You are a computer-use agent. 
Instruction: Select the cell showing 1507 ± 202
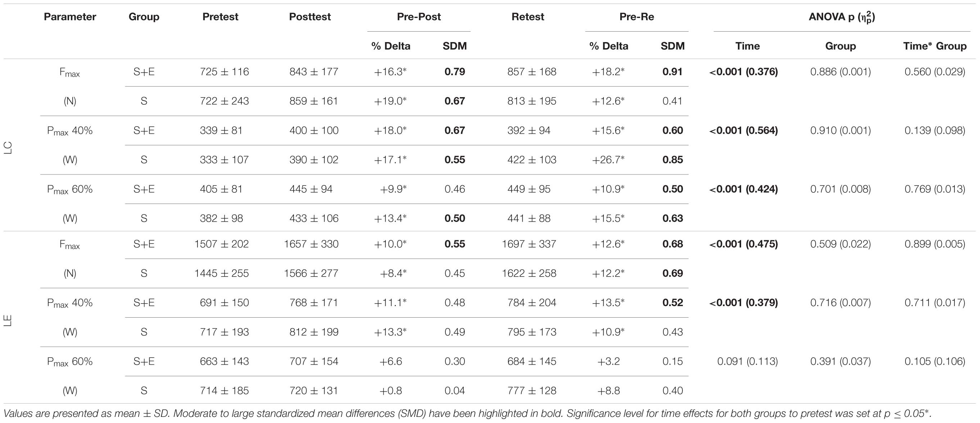[x=221, y=244]
